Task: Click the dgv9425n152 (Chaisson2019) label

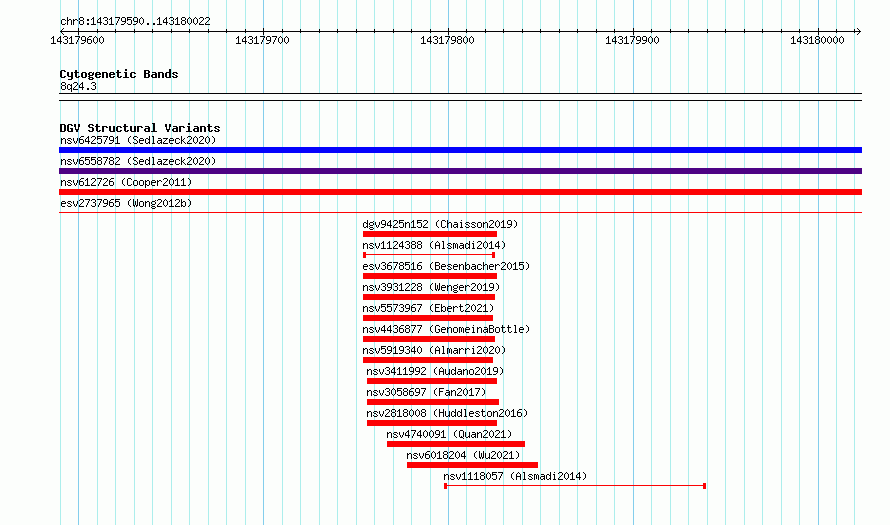Action: pyautogui.click(x=440, y=224)
